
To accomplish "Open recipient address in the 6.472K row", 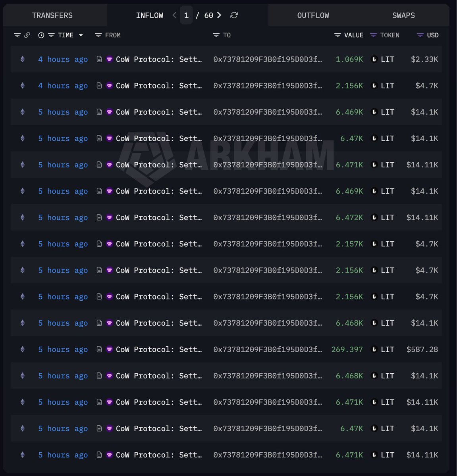I will [x=268, y=217].
